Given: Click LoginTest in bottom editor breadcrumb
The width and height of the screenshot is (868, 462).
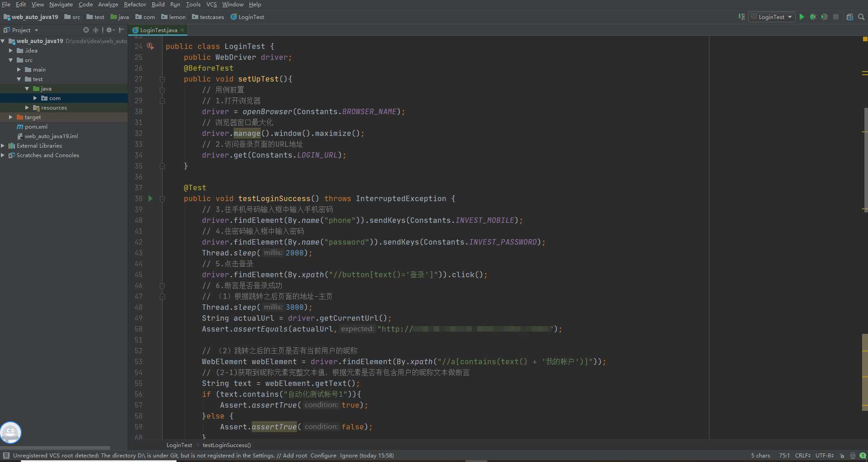Looking at the screenshot, I should point(179,445).
